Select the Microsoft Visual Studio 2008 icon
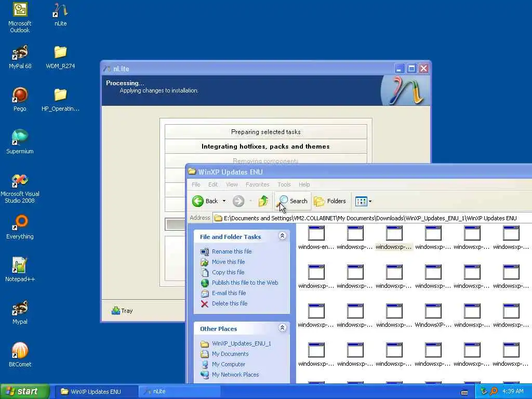The height and width of the screenshot is (399, 532). [x=20, y=188]
